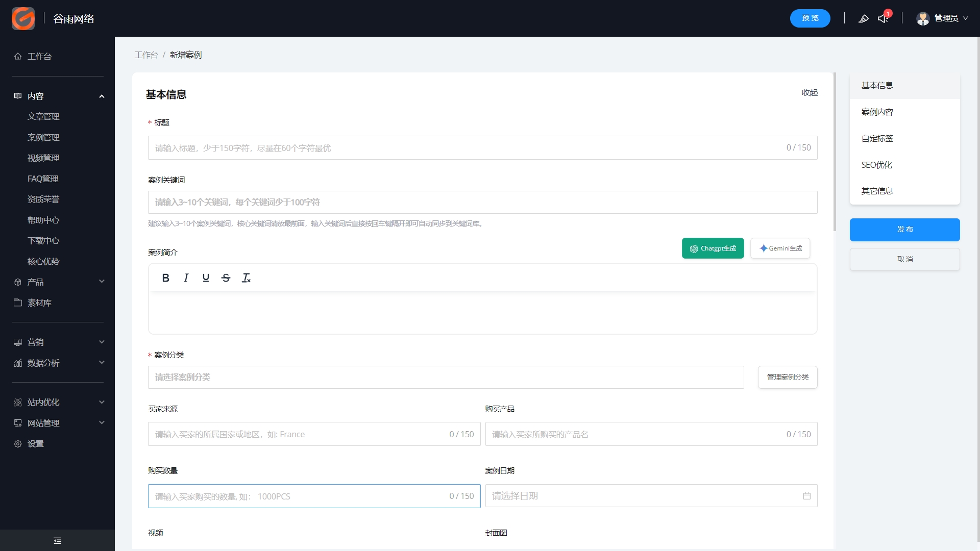Apply Strikethrough formatting
The image size is (980, 551).
tap(226, 278)
